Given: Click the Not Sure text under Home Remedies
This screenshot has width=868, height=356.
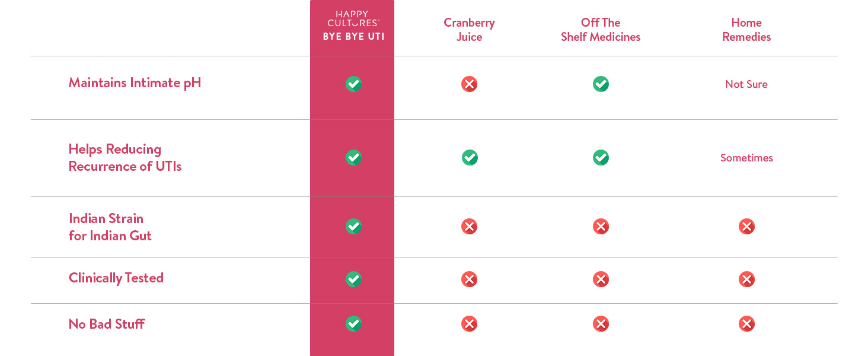Looking at the screenshot, I should 746,84.
